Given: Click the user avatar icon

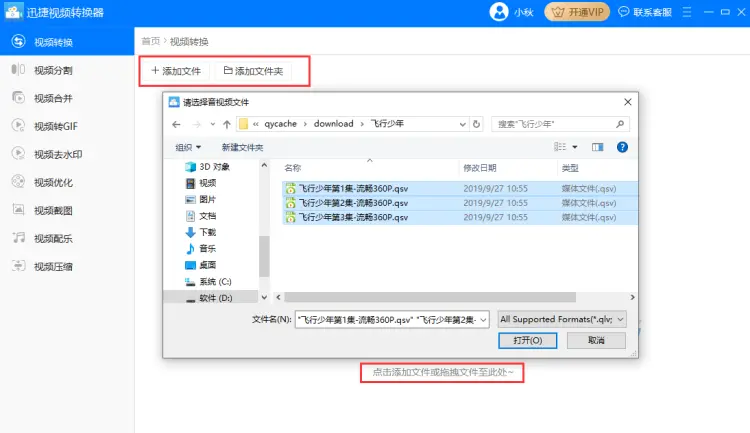Looking at the screenshot, I should click(499, 12).
